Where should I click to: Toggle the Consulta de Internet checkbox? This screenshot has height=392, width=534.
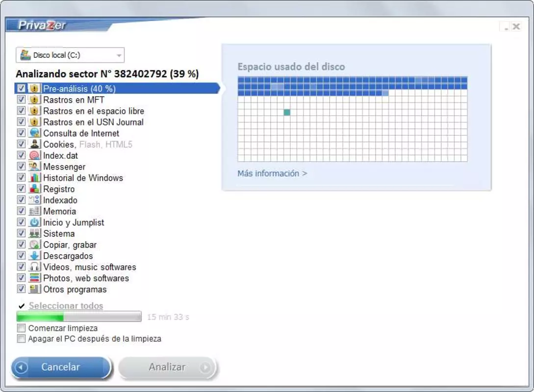coord(21,133)
